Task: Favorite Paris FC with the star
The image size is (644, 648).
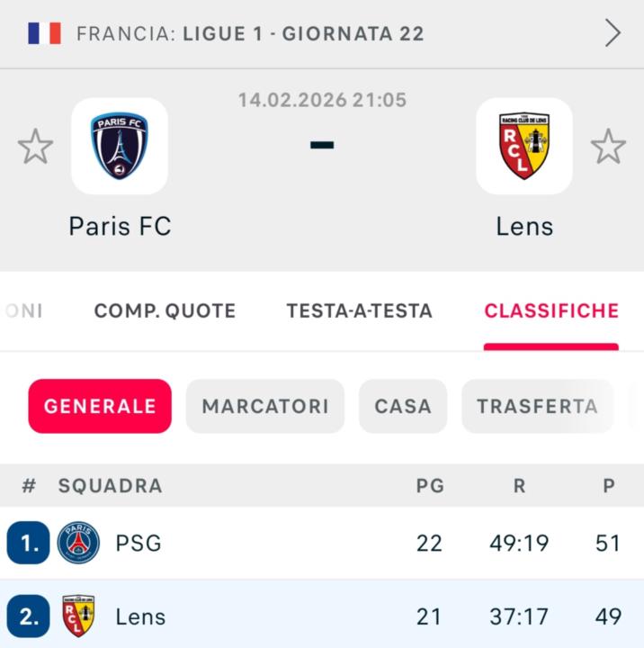Action: pyautogui.click(x=36, y=146)
